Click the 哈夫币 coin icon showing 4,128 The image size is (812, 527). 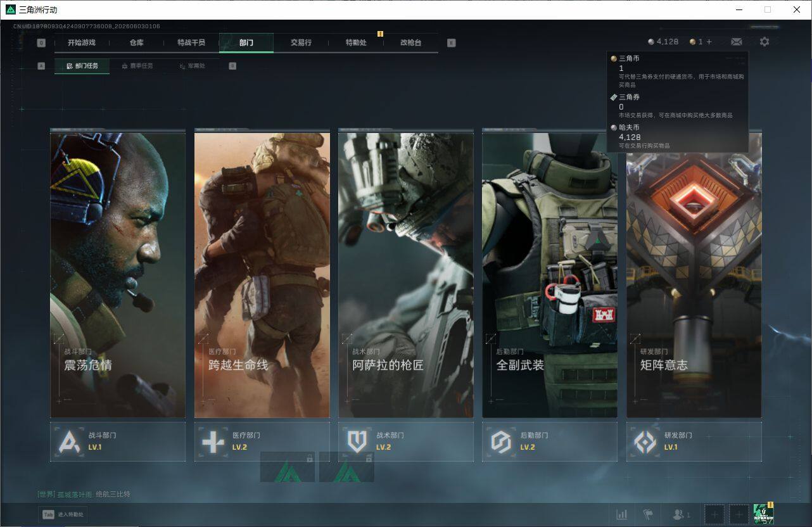[x=651, y=42]
